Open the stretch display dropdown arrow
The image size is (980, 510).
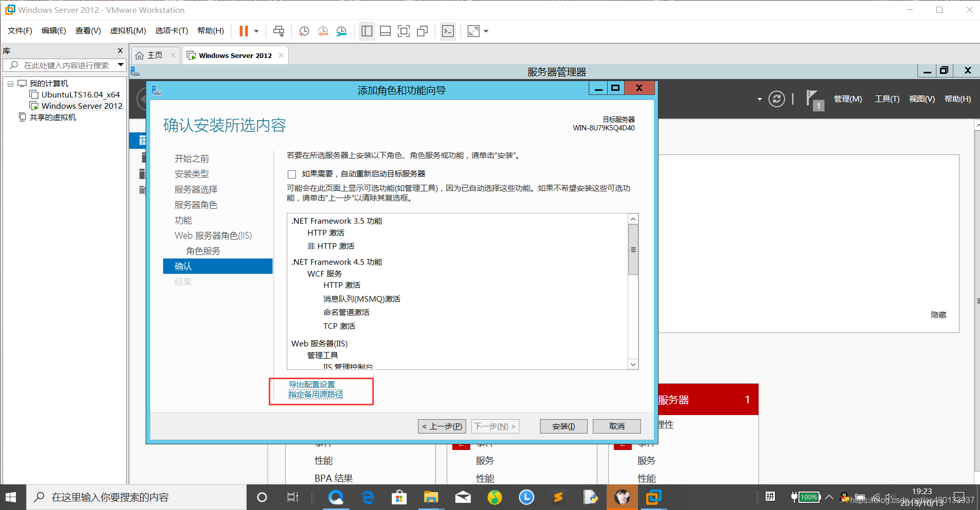pyautogui.click(x=486, y=31)
